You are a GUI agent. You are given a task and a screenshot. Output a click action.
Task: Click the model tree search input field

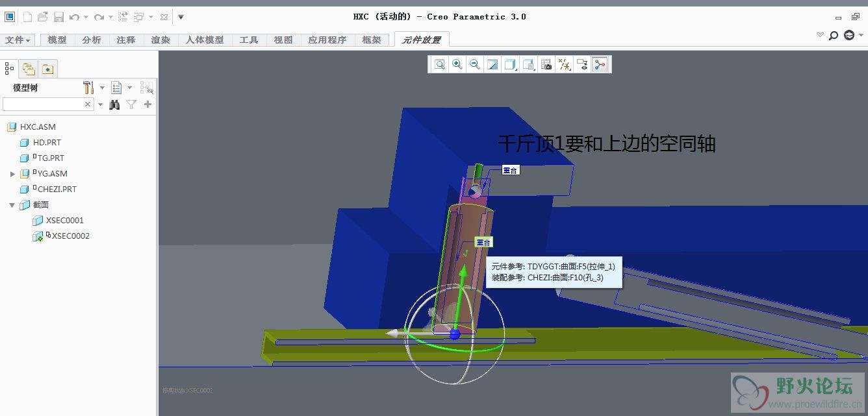point(43,104)
